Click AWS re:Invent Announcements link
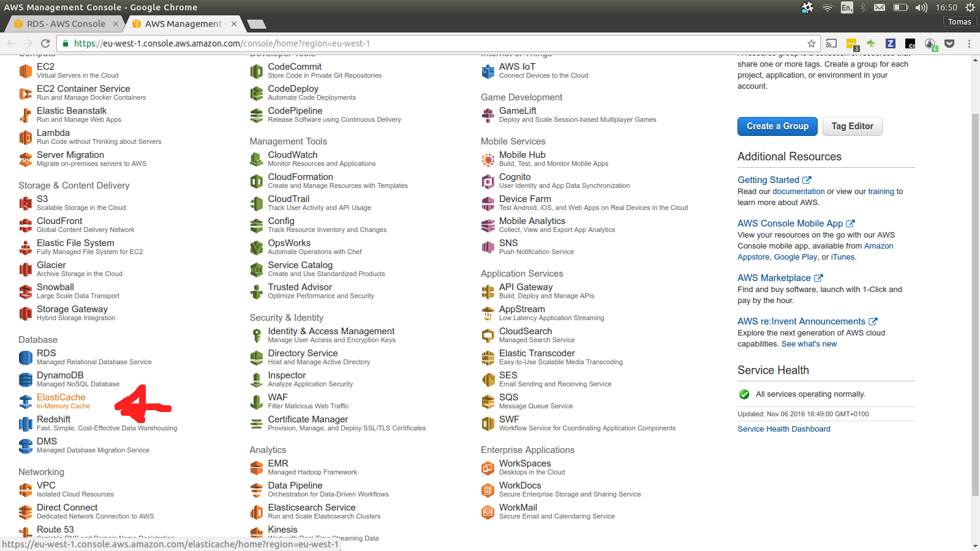Viewport: 980px width, 551px height. tap(807, 321)
